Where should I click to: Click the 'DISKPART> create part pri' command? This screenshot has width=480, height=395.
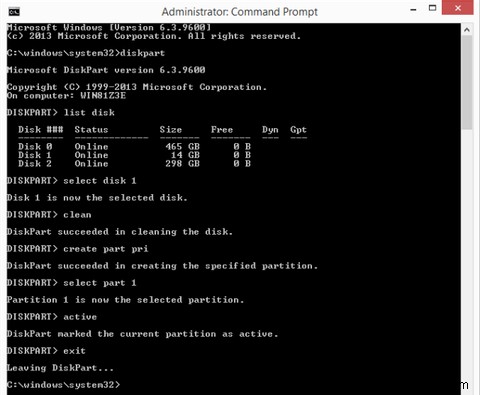pyautogui.click(x=78, y=249)
